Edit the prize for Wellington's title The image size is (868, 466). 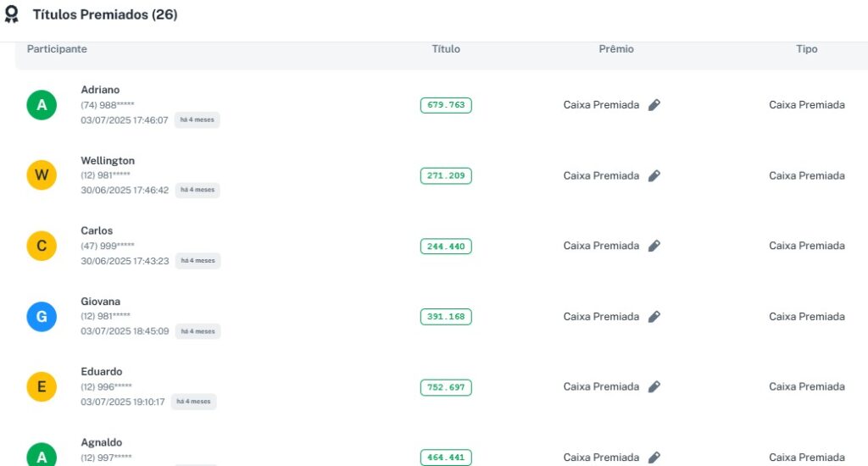(x=654, y=176)
